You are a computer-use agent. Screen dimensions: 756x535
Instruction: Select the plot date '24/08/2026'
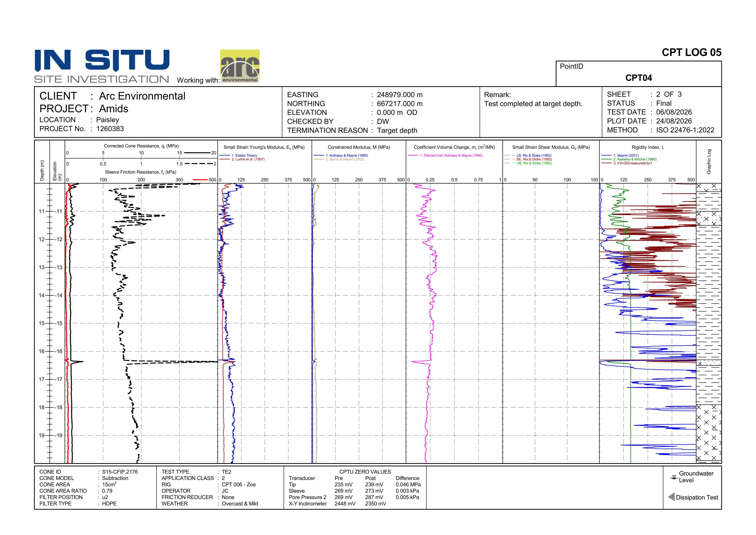[674, 121]
